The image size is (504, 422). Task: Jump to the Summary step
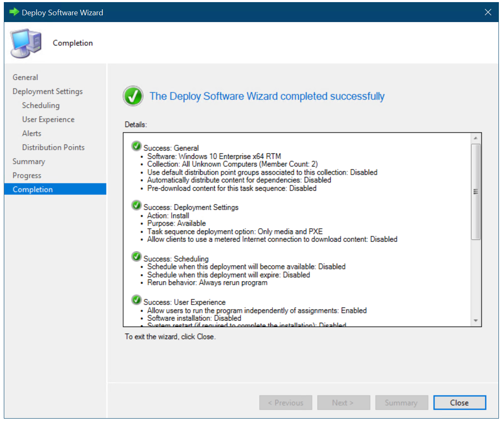pos(28,161)
